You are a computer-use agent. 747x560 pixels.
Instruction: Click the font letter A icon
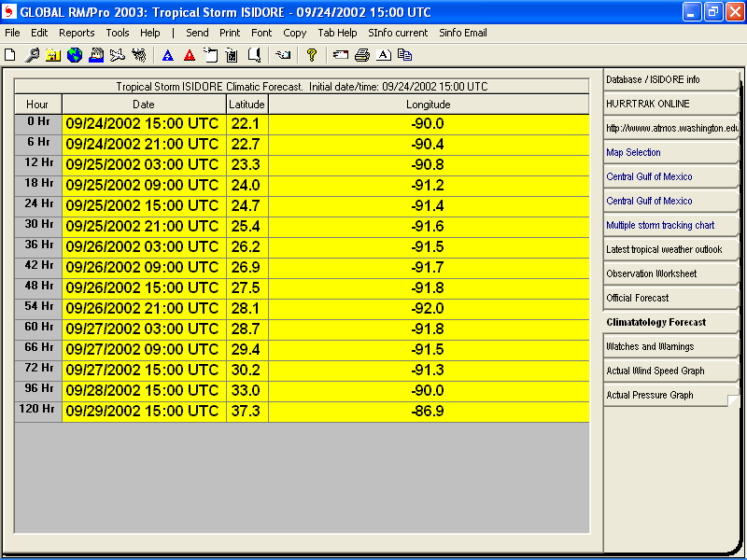click(x=384, y=55)
